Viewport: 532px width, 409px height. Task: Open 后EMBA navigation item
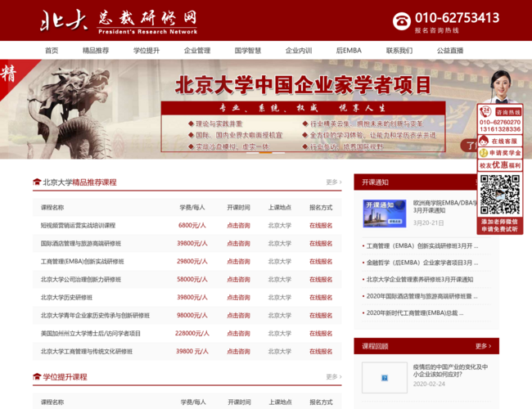click(349, 51)
